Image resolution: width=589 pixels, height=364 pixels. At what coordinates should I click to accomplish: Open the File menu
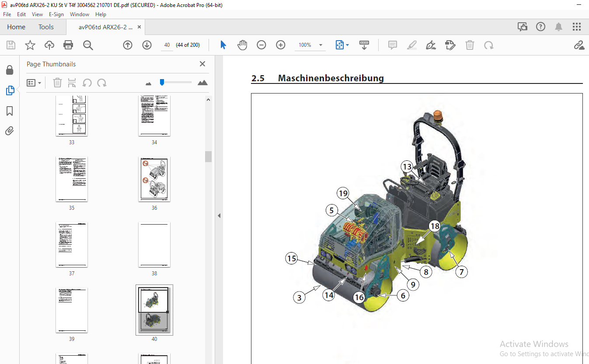(7, 14)
